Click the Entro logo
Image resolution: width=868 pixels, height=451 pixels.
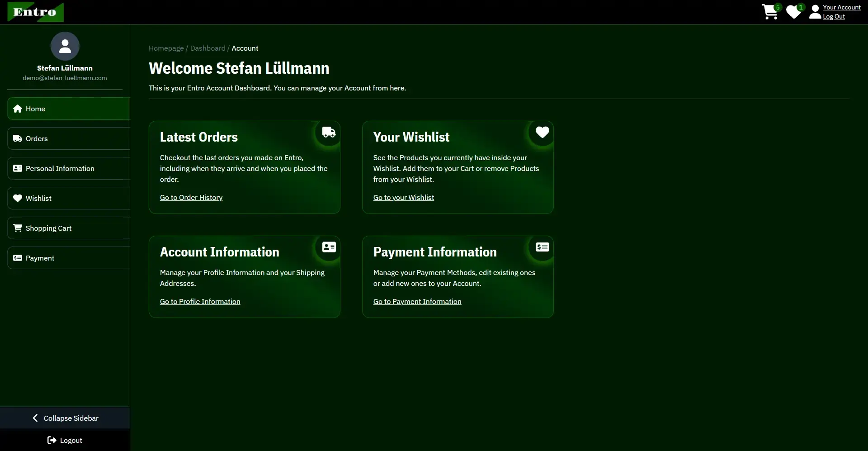point(35,12)
